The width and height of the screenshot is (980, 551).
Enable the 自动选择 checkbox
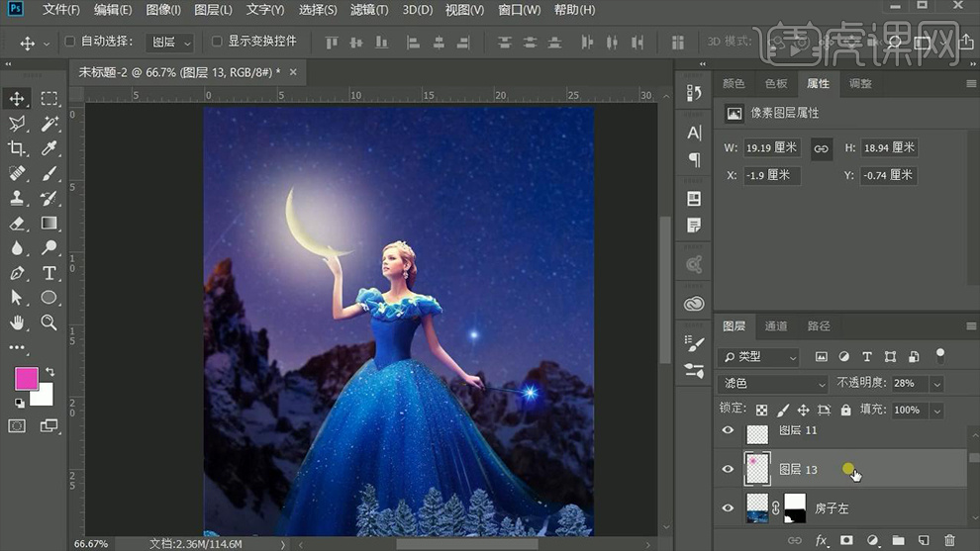coord(70,42)
